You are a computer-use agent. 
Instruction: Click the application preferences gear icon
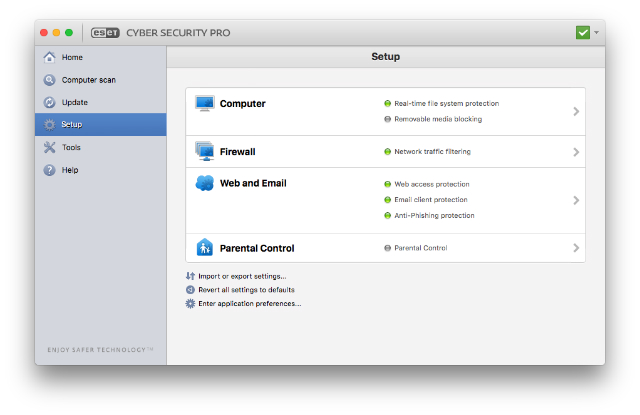pos(190,304)
